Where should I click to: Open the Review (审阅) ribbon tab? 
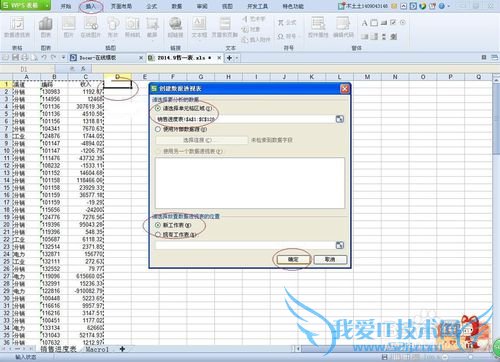[x=202, y=6]
